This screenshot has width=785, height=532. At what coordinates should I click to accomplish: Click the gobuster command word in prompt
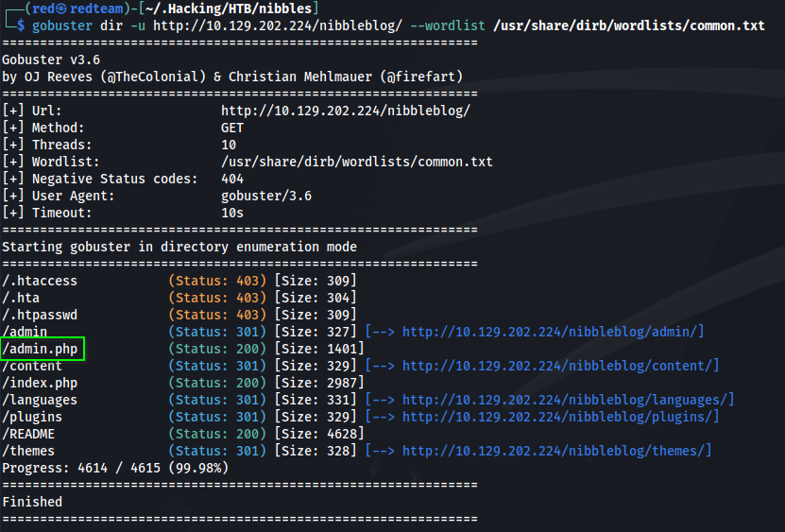click(62, 26)
